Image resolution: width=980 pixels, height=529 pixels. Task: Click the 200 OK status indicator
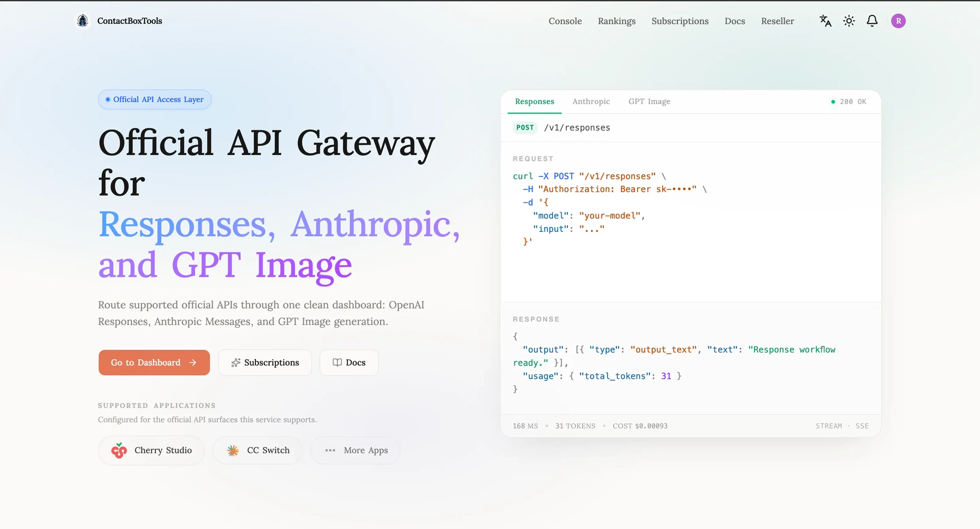click(849, 102)
